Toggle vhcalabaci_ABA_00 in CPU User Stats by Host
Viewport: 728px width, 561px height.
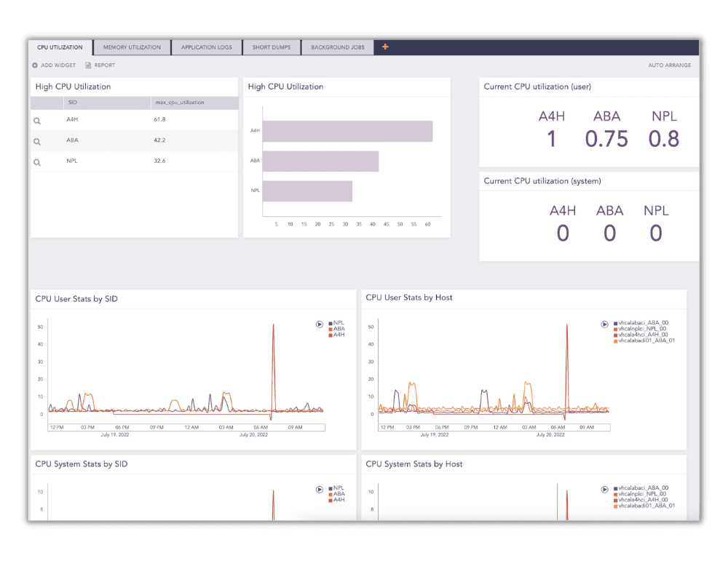click(641, 323)
